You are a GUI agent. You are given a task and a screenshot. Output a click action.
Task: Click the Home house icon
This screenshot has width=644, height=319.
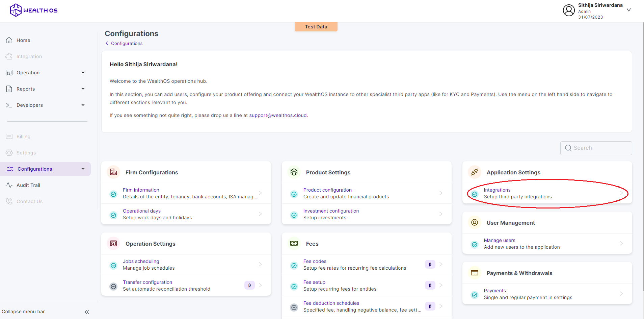[x=9, y=40]
